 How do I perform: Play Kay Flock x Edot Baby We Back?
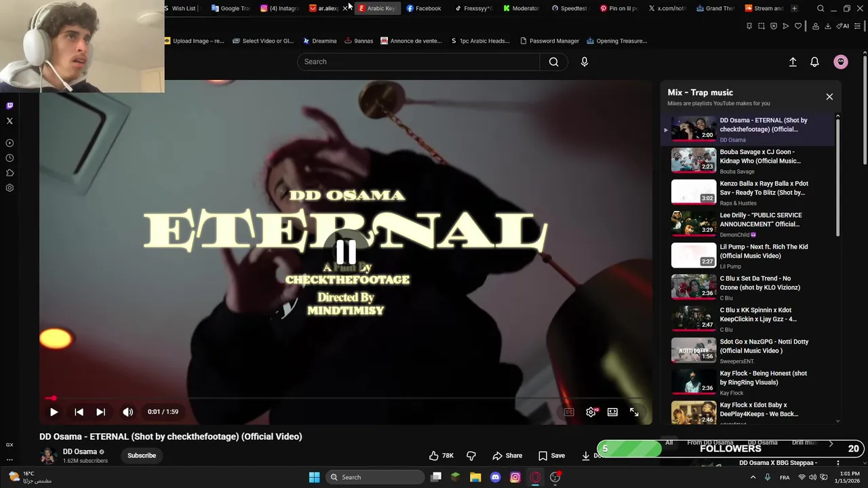[748, 413]
